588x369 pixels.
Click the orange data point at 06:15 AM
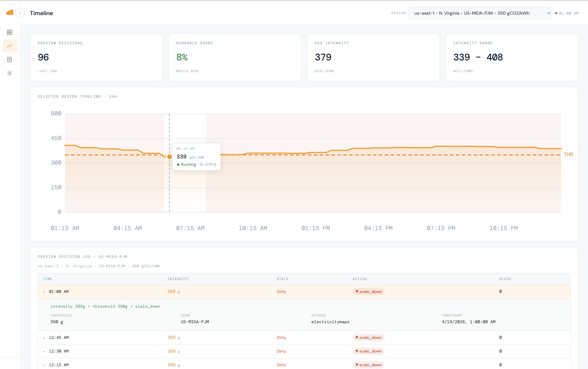(169, 157)
